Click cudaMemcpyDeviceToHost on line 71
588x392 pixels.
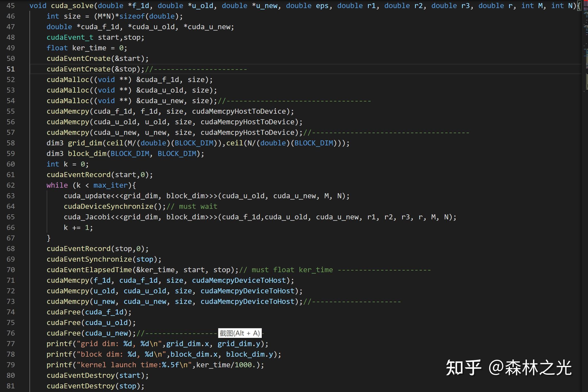click(239, 280)
